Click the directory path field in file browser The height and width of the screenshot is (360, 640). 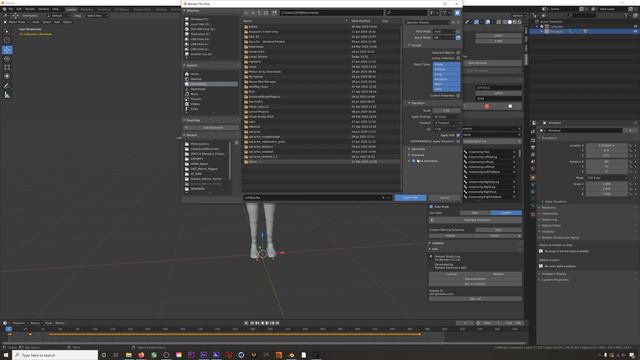pos(332,13)
